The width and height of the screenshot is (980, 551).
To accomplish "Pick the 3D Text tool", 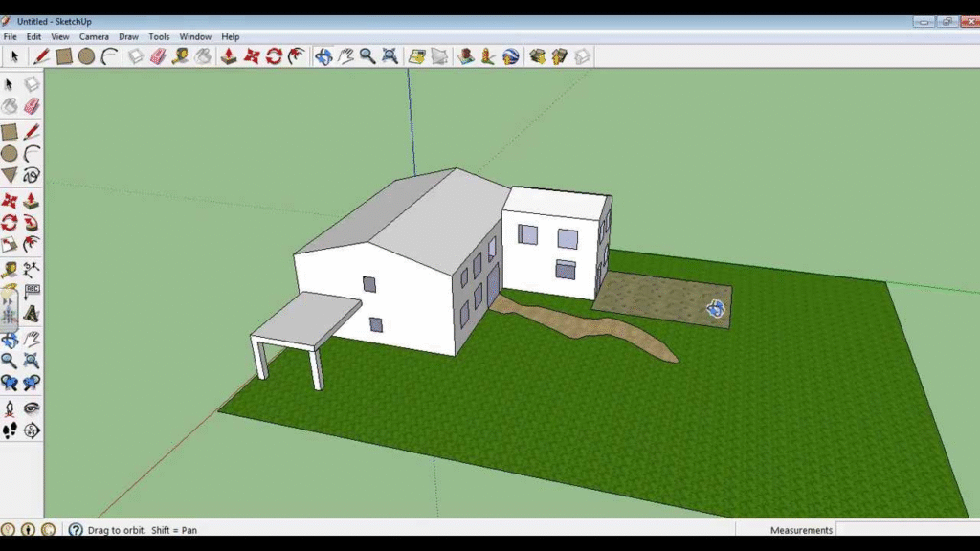I will [x=32, y=313].
